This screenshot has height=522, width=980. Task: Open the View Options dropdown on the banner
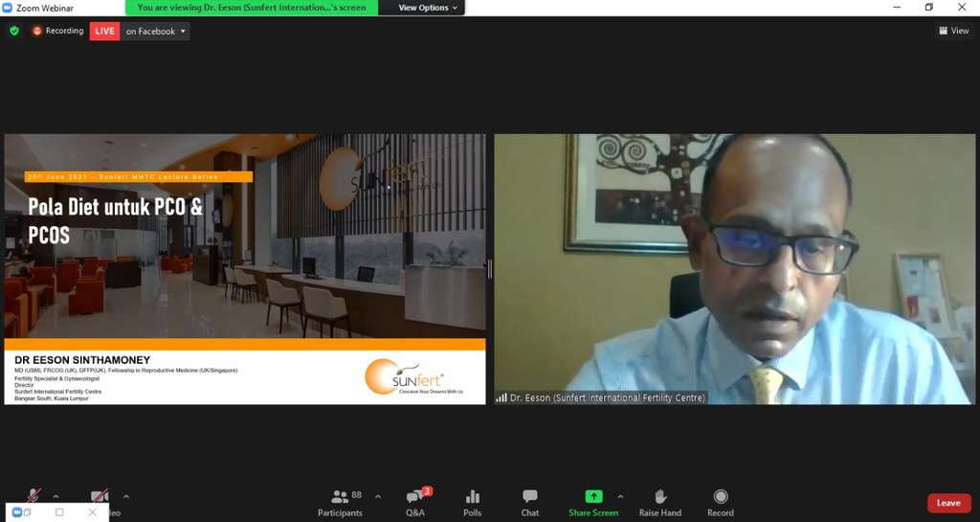click(x=428, y=8)
